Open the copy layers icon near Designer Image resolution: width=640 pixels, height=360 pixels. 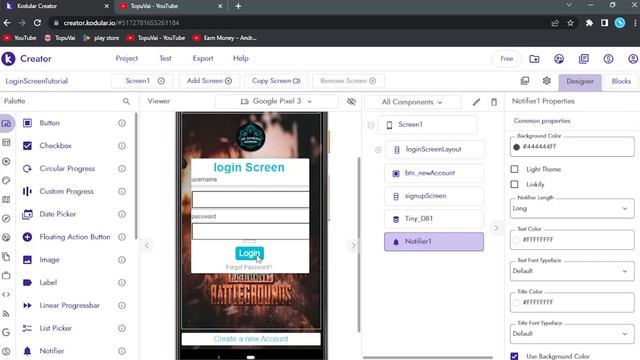pyautogui.click(x=525, y=81)
